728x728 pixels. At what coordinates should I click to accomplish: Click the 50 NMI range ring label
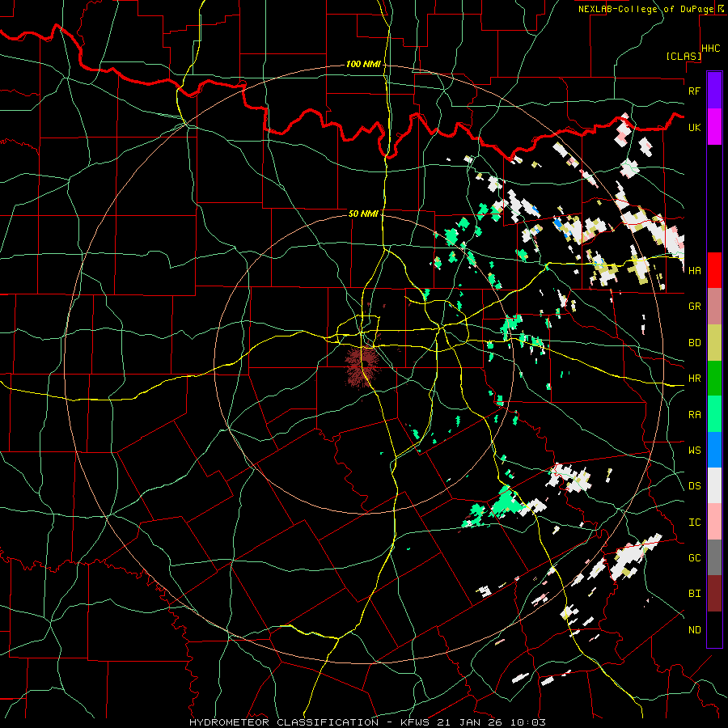[363, 214]
